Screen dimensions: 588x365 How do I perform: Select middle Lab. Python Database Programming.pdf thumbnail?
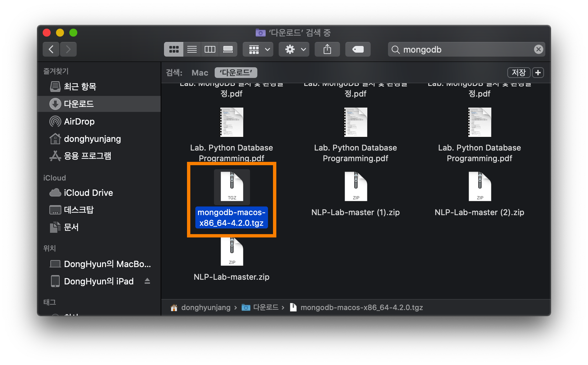coord(356,122)
